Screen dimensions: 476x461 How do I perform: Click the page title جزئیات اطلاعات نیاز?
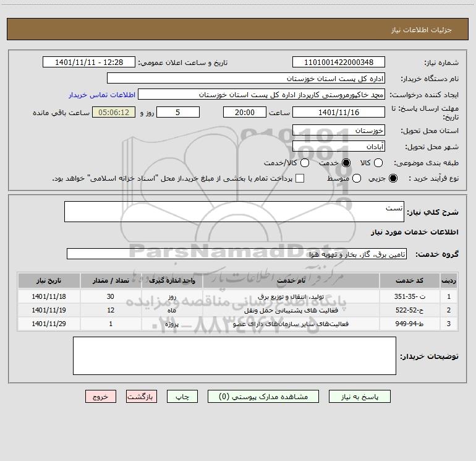(422, 30)
